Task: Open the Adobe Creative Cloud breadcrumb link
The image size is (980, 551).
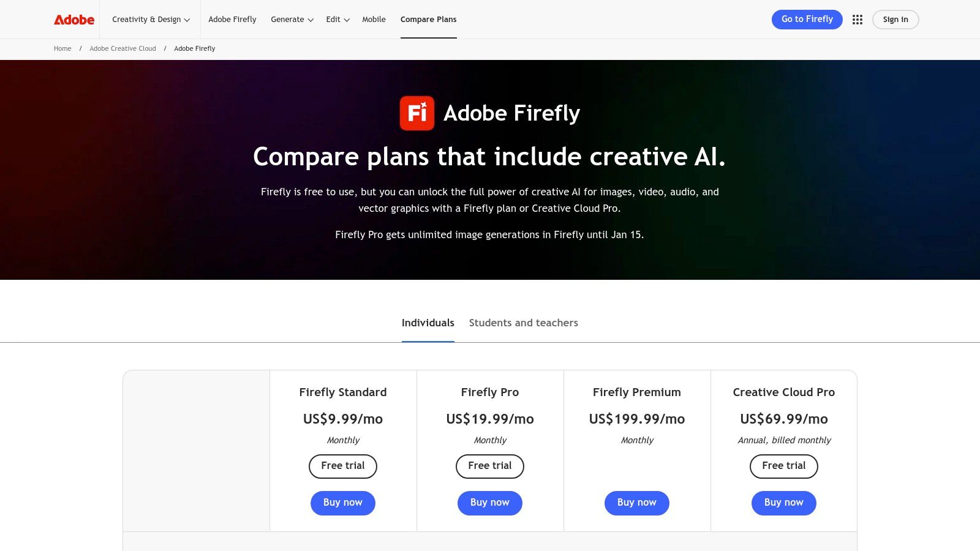Action: tap(123, 48)
